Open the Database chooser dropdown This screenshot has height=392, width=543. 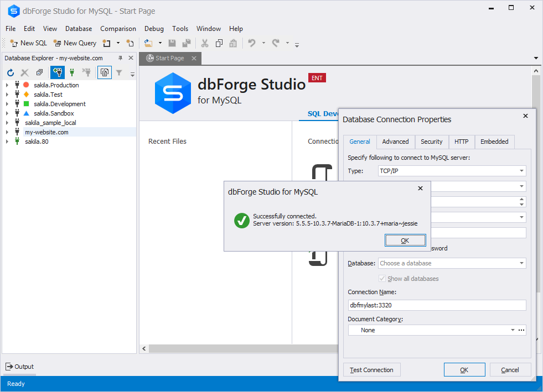tap(521, 263)
